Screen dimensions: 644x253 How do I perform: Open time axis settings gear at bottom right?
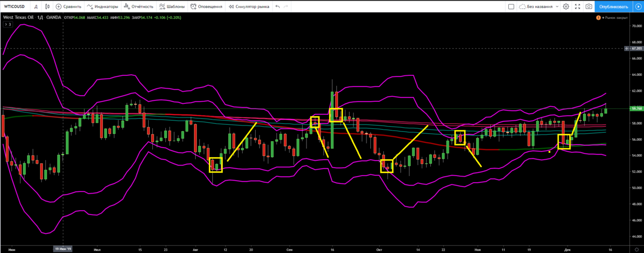[637, 249]
